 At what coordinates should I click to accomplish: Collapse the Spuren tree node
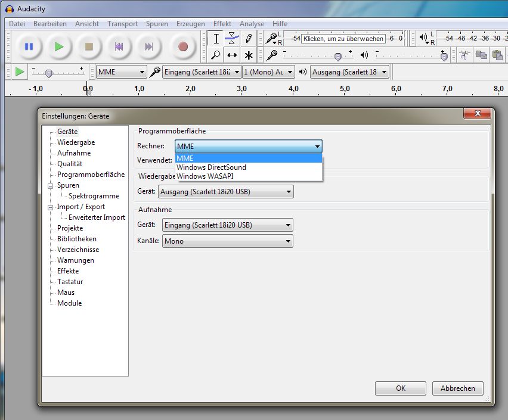50,186
